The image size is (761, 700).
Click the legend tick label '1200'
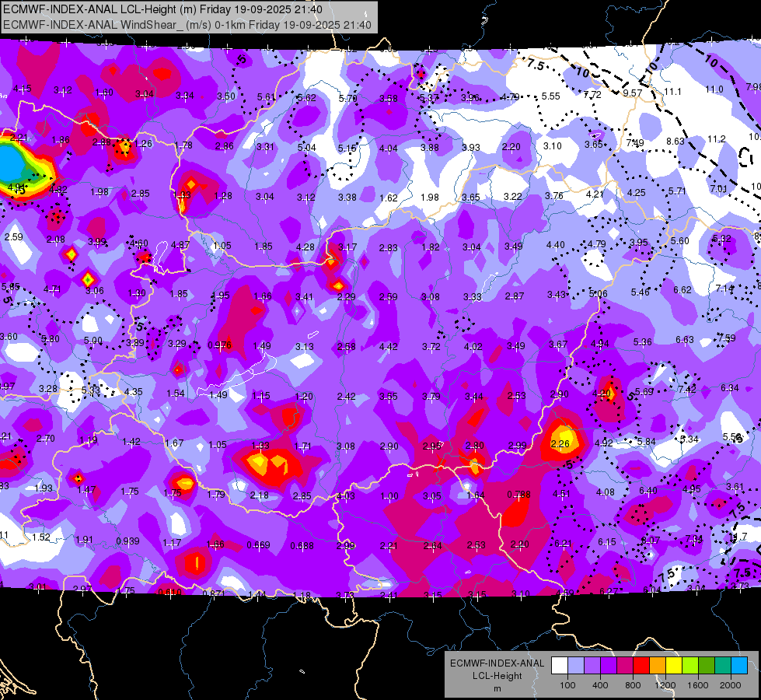(665, 685)
